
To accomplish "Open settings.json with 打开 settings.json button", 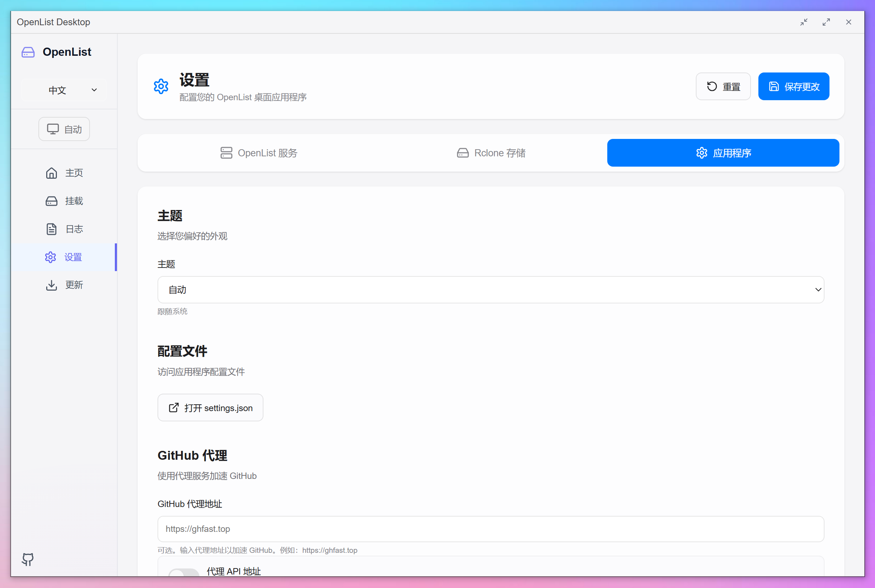I will coord(210,408).
